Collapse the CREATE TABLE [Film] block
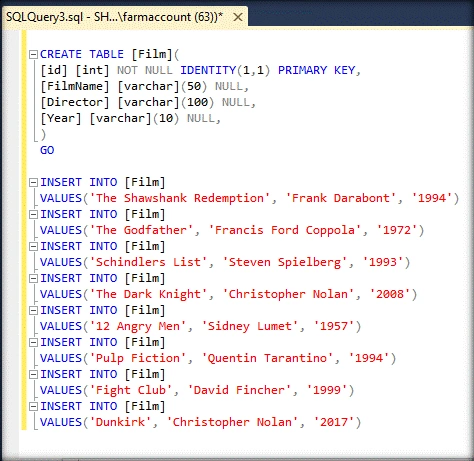 point(33,54)
